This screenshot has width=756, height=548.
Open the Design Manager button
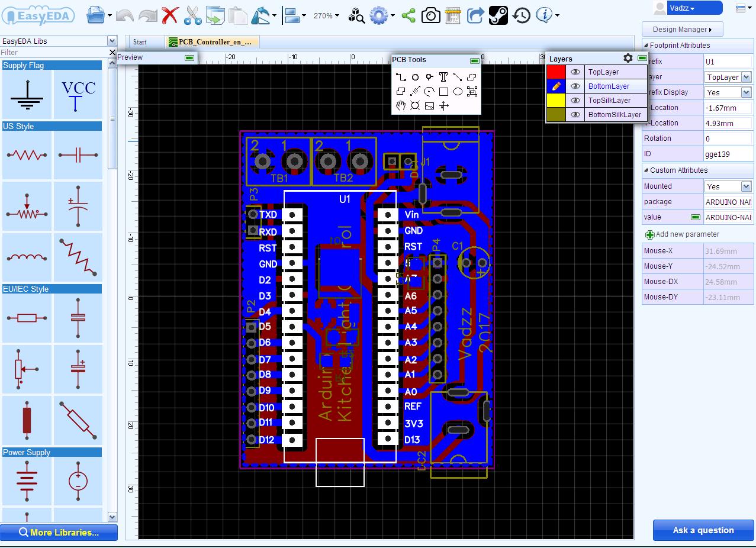tap(682, 29)
